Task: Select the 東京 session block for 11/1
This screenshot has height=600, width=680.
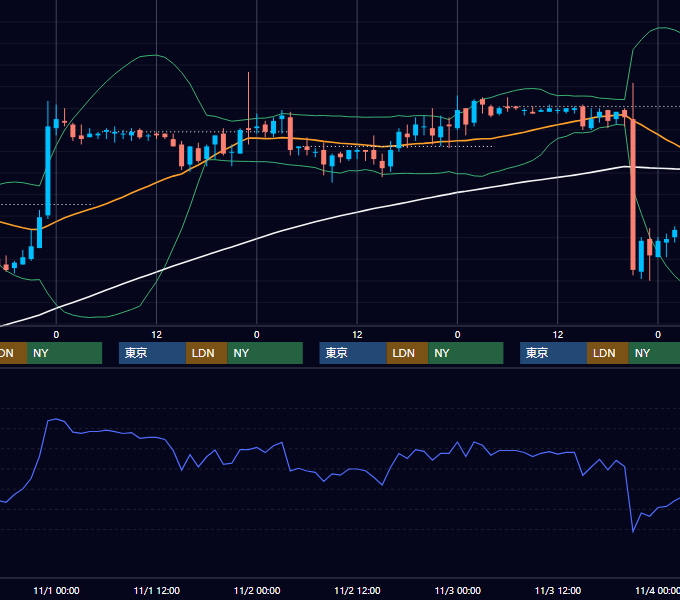Action: 152,353
